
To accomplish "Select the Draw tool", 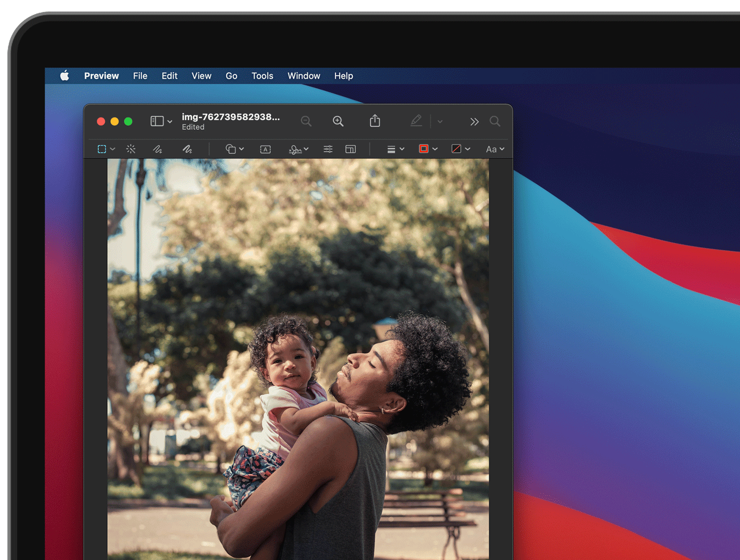I will coord(187,149).
